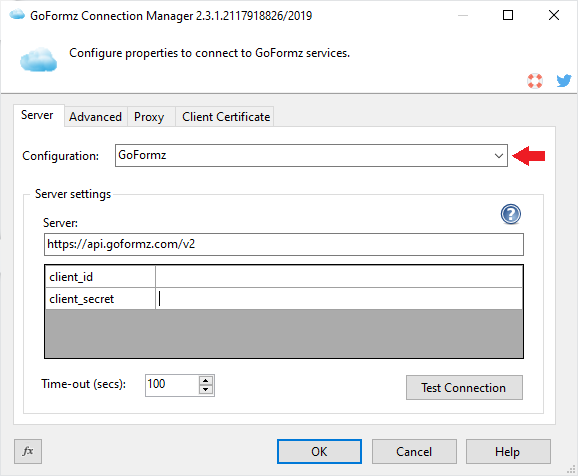
Task: Click the lifebuoy support icon
Action: click(x=535, y=81)
